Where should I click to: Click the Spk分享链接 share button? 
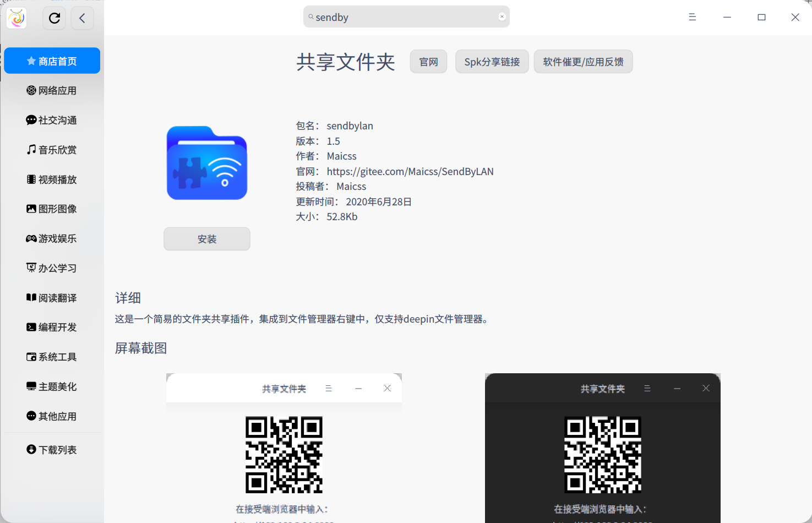(492, 62)
